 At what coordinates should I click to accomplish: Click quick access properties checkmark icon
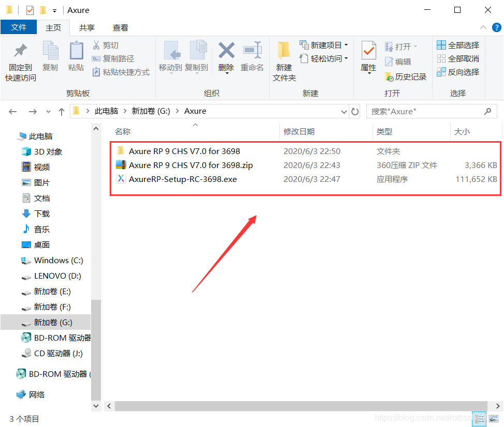tap(30, 10)
